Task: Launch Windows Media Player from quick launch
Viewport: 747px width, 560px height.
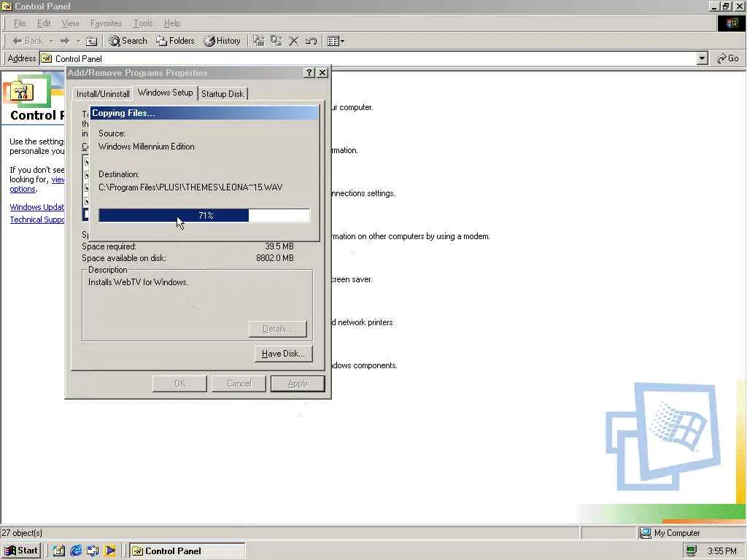Action: (110, 551)
